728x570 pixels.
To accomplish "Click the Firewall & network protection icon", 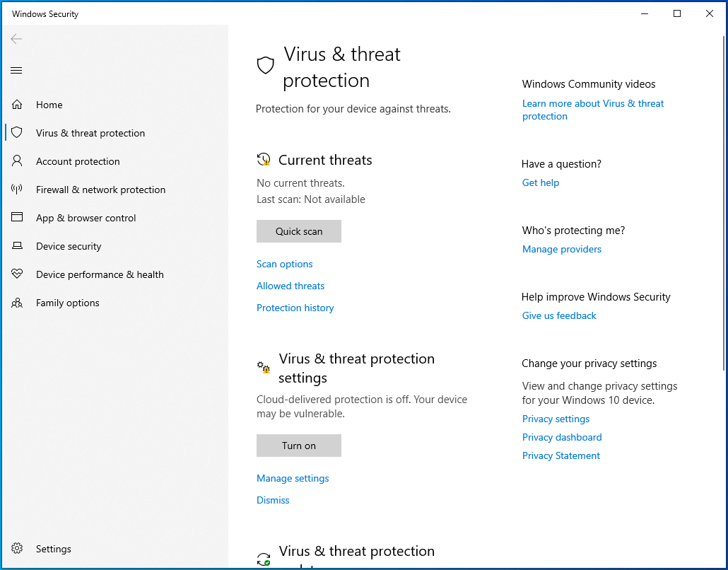I will click(16, 189).
